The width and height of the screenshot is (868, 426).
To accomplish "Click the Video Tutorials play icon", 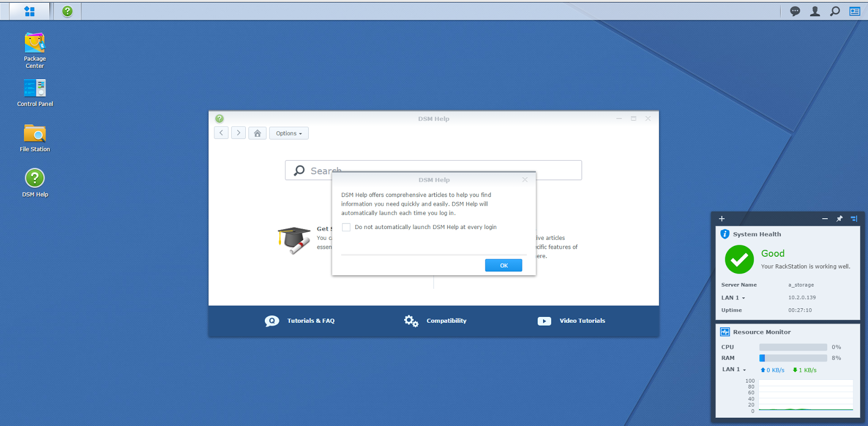I will click(544, 321).
